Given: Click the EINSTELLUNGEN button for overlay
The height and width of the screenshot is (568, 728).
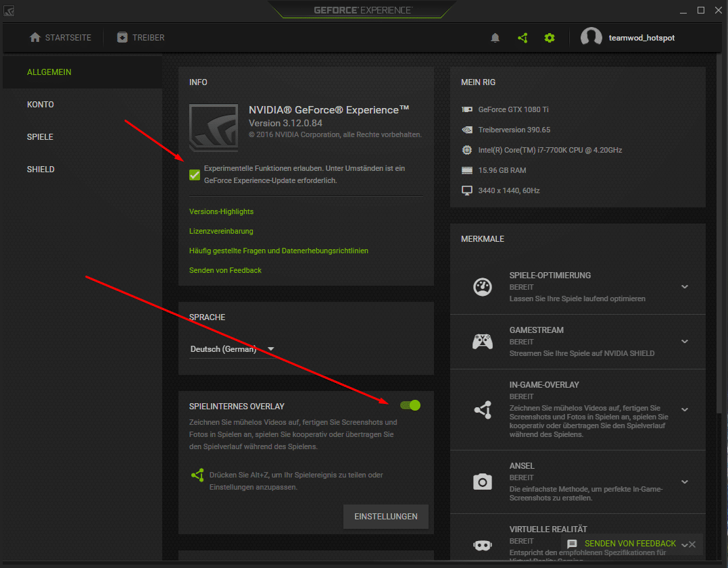Looking at the screenshot, I should coord(386,517).
